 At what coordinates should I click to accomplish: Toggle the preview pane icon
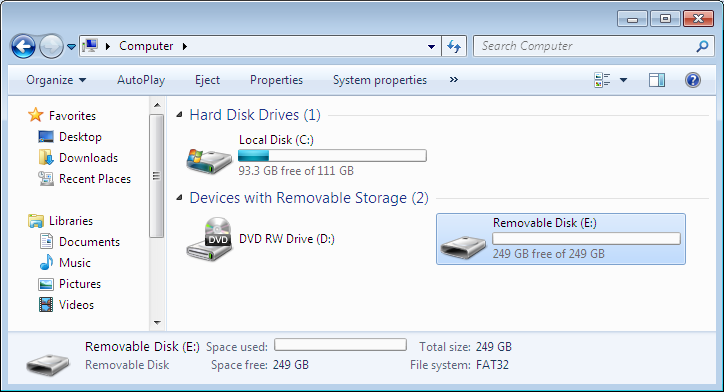(x=657, y=80)
